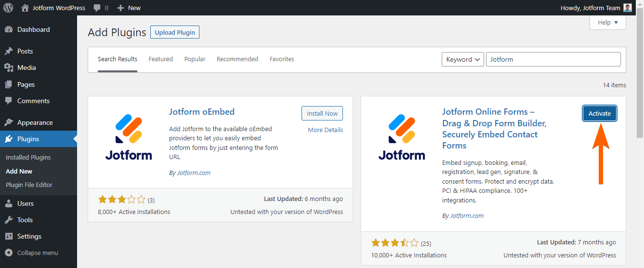Open the site home icon
The image size is (644, 268).
[x=25, y=8]
